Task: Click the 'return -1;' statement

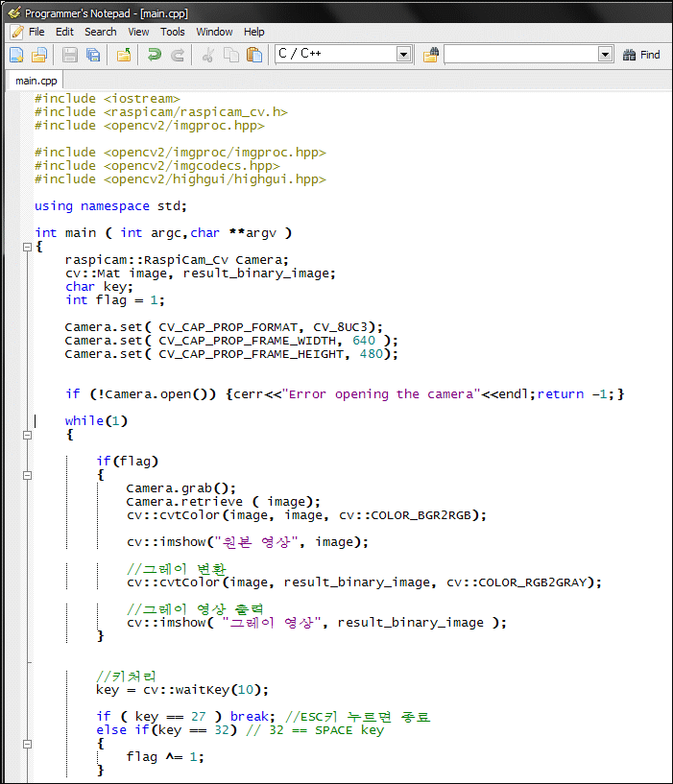Action: [575, 394]
